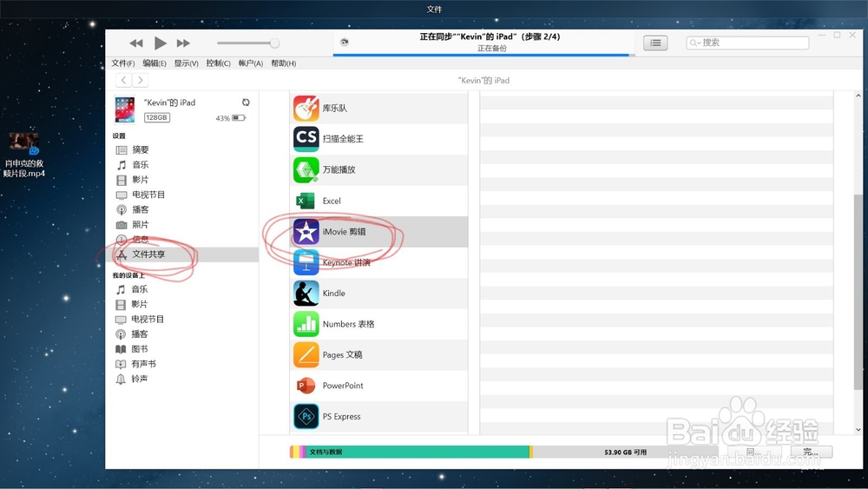Click the 53.90 GB 可用 storage label
Viewport: 868px width, 489px height.
point(626,452)
